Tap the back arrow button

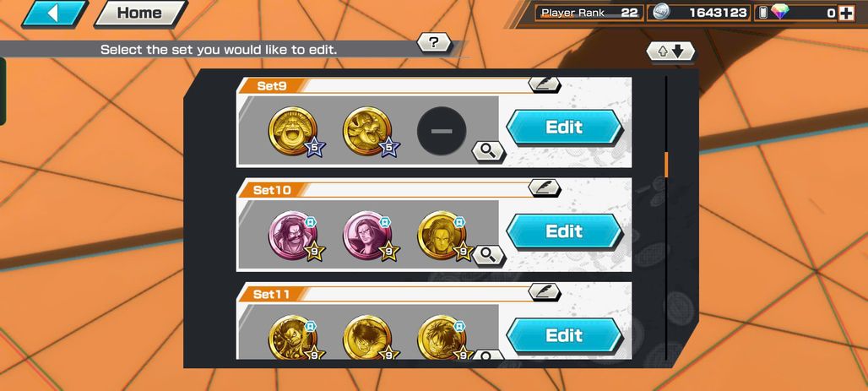click(x=54, y=14)
